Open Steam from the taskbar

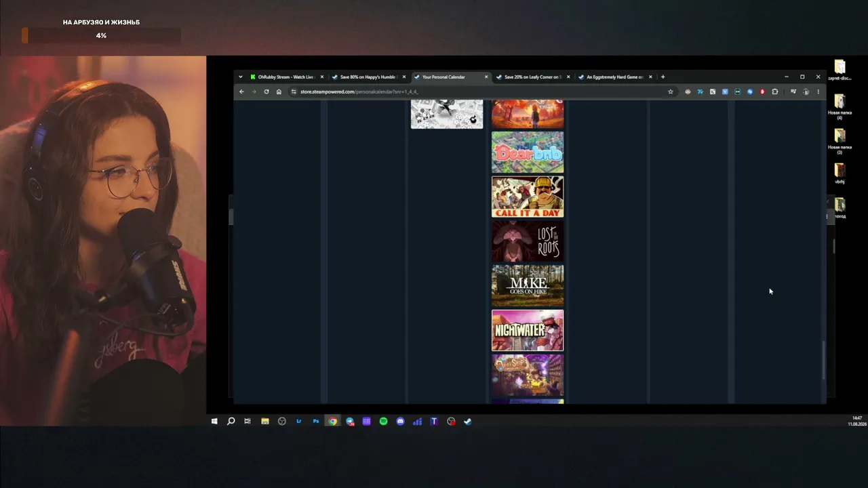pos(468,422)
